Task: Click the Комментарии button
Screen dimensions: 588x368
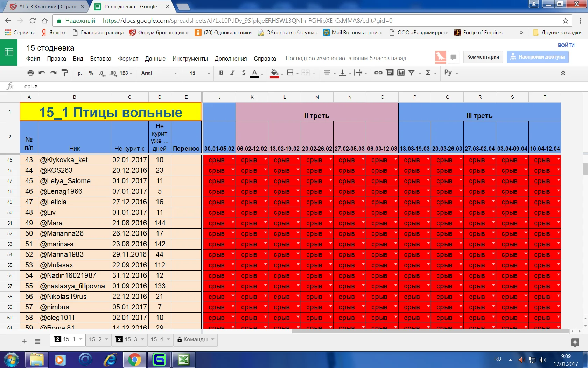Action: coord(483,57)
